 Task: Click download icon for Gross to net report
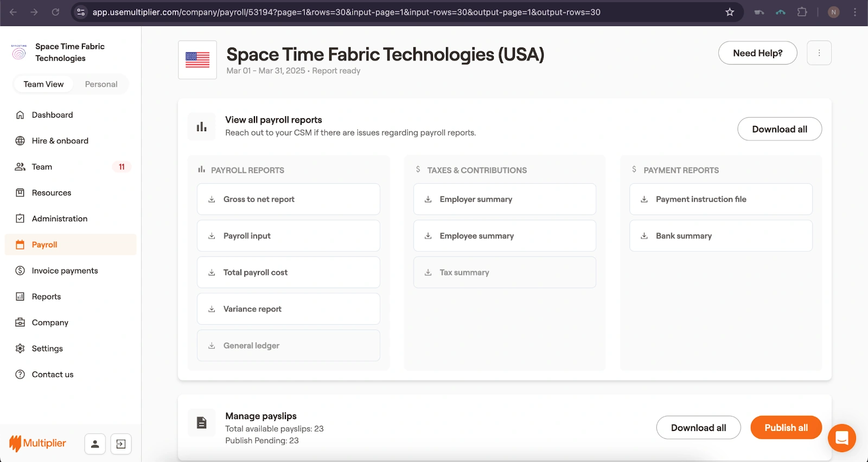point(212,200)
